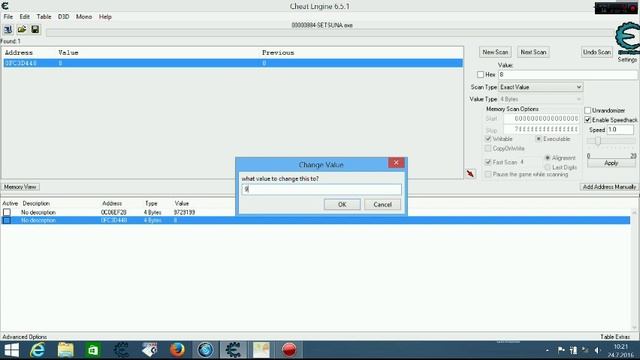Toggle the Unrandomizer checkbox
This screenshot has width=640, height=360.
tap(588, 110)
